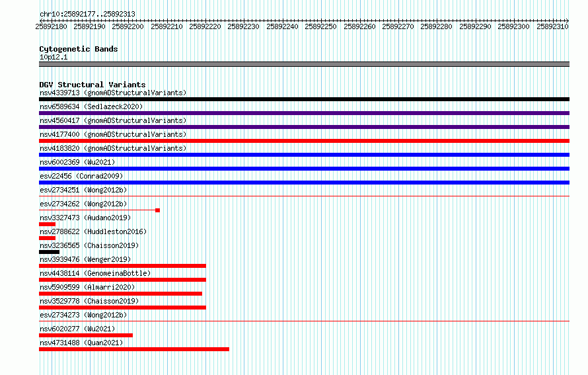Select the esv2734251 (Wong2012b) label
588x375 pixels.
tap(83, 190)
